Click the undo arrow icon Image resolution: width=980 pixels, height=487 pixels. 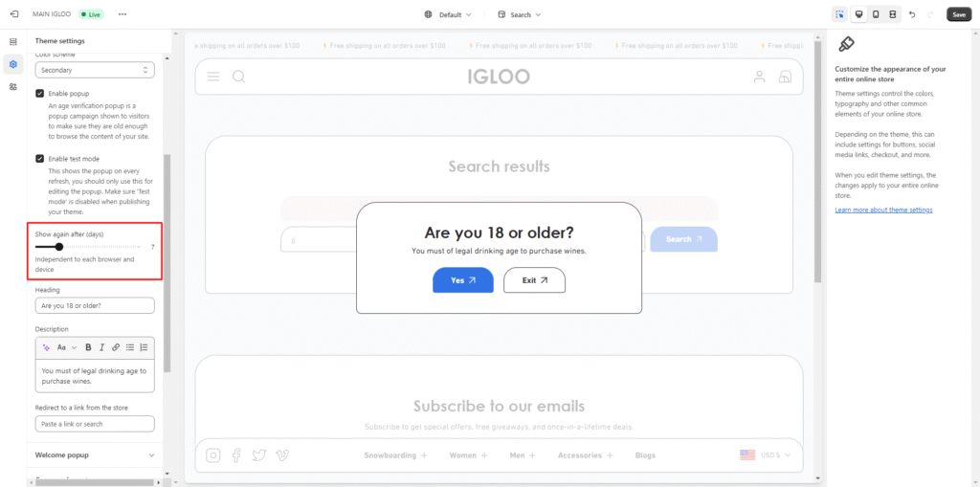912,14
